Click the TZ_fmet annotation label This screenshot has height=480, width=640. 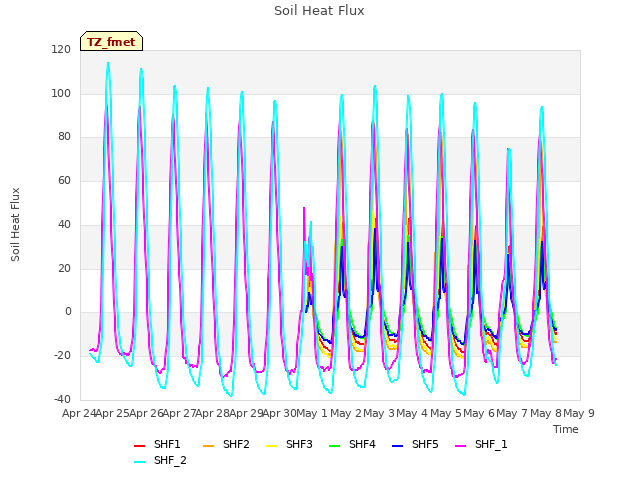111,42
